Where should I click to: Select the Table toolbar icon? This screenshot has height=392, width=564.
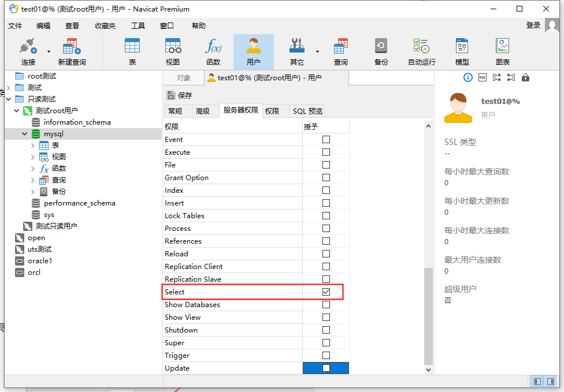tap(132, 46)
